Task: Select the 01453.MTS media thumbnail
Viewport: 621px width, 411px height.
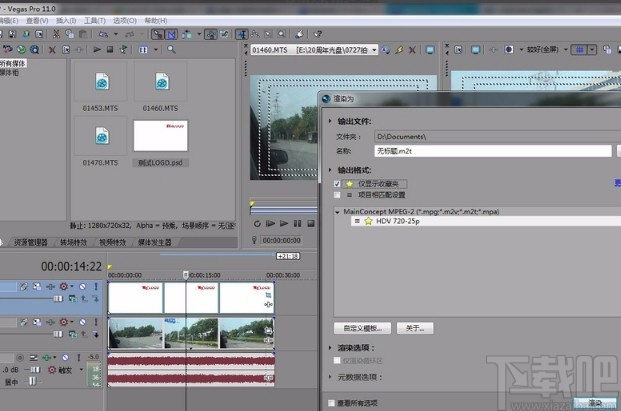Action: [101, 82]
